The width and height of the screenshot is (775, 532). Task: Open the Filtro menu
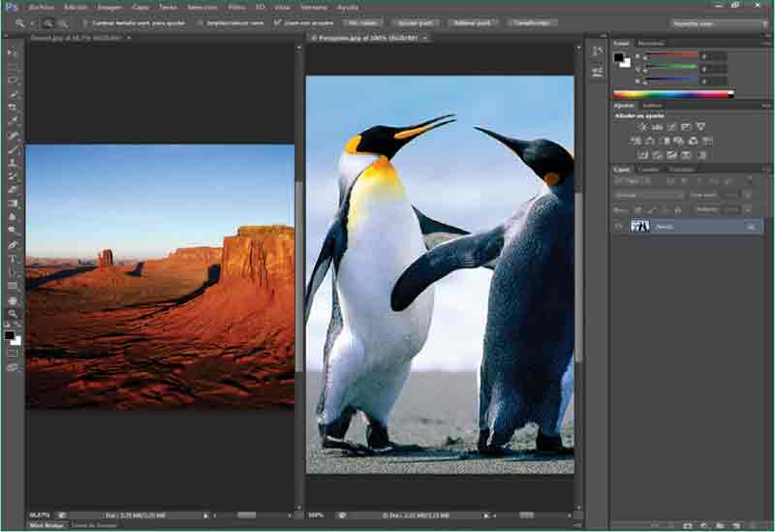point(236,7)
